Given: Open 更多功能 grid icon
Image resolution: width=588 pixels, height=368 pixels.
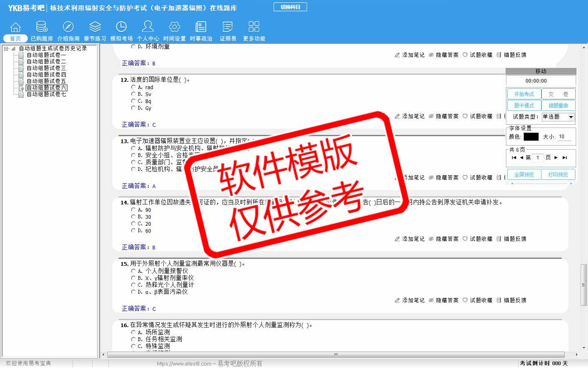Looking at the screenshot, I should pyautogui.click(x=254, y=27).
